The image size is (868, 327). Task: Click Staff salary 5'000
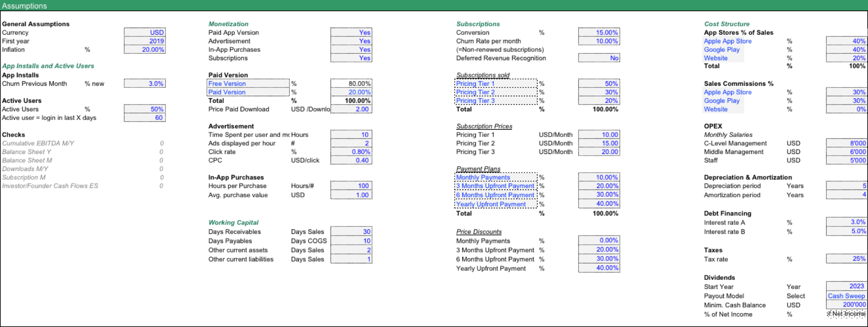tap(846, 160)
